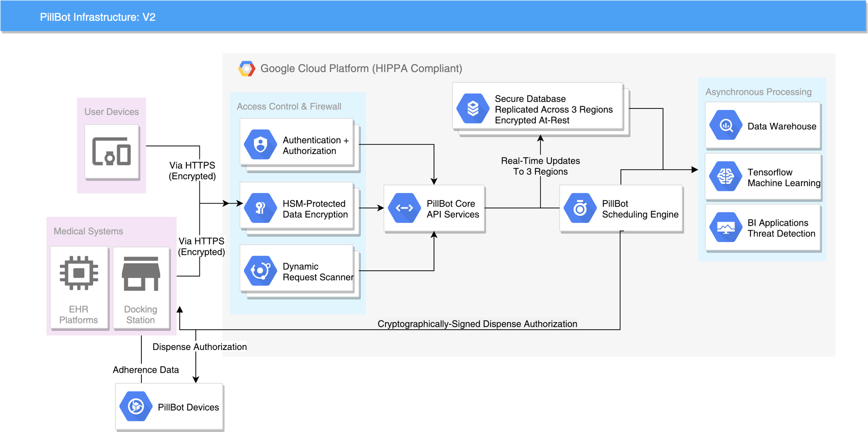Click 'Tensorflow Machine Learning' text
Viewport: 868px width, 432px height.
pos(784,177)
